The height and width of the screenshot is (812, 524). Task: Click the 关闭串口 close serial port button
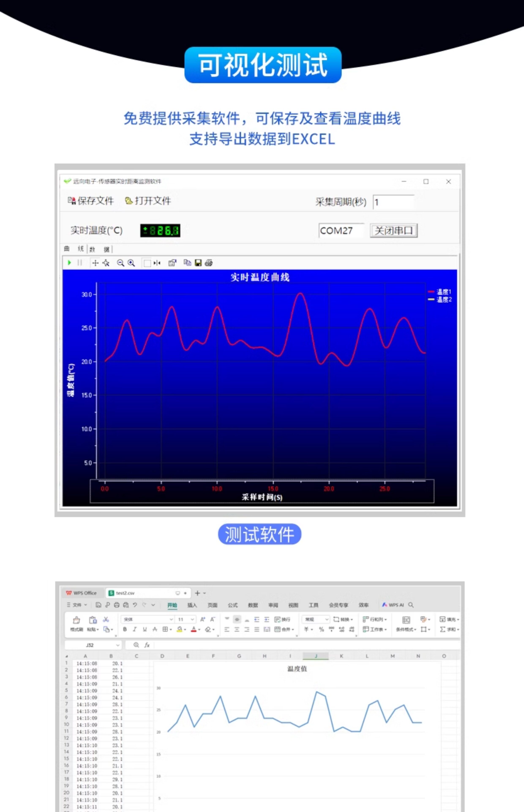tap(394, 231)
